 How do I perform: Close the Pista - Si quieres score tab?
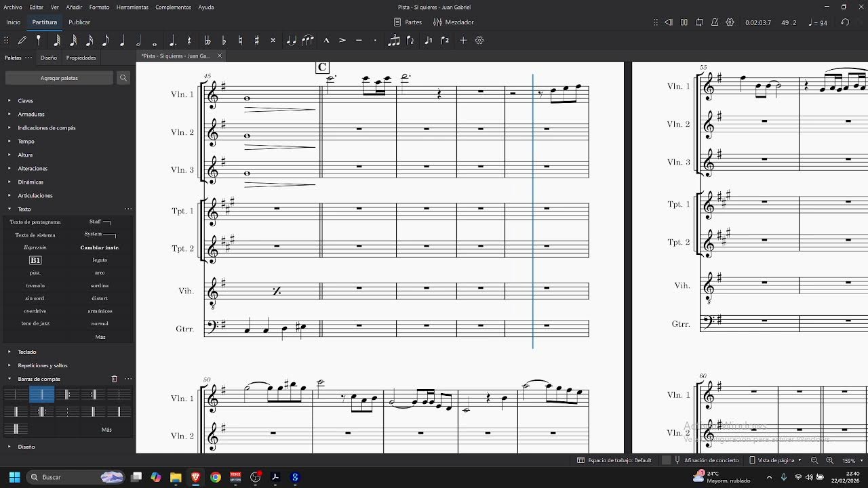tap(219, 56)
